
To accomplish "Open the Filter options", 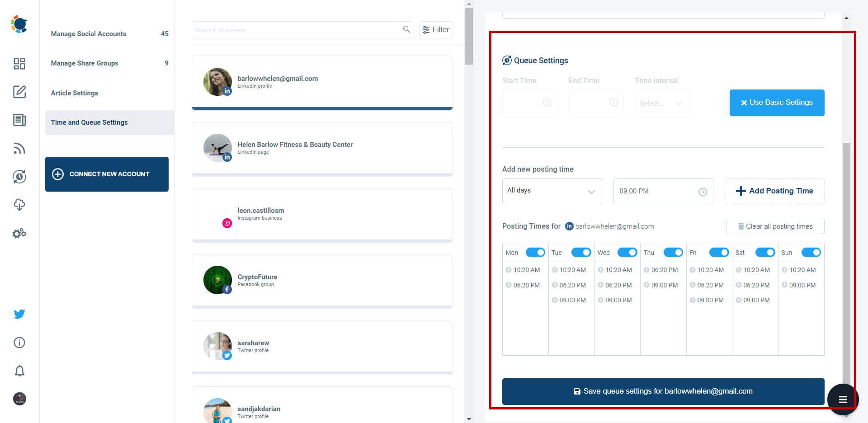I will pos(435,29).
